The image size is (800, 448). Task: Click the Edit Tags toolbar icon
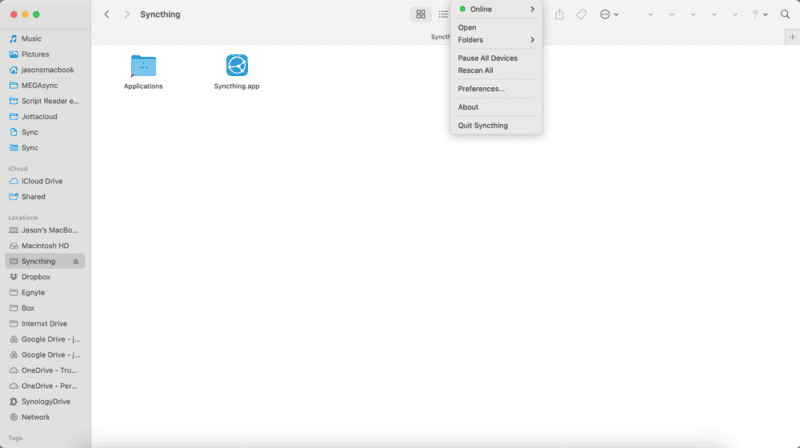(x=582, y=14)
